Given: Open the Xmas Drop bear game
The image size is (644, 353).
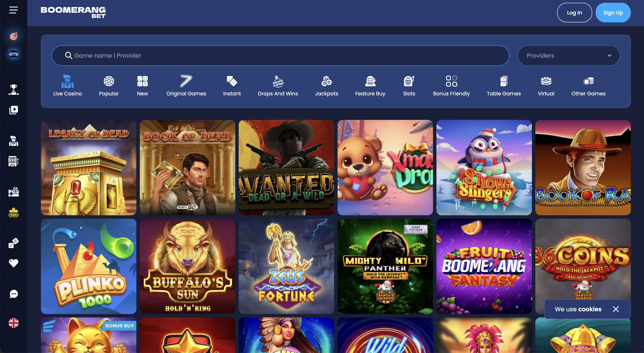Looking at the screenshot, I should [x=385, y=167].
